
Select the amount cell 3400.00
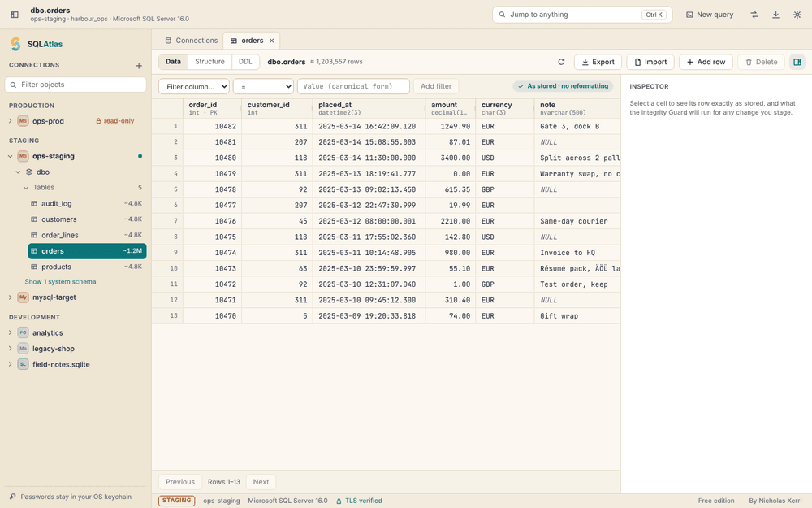tap(451, 158)
